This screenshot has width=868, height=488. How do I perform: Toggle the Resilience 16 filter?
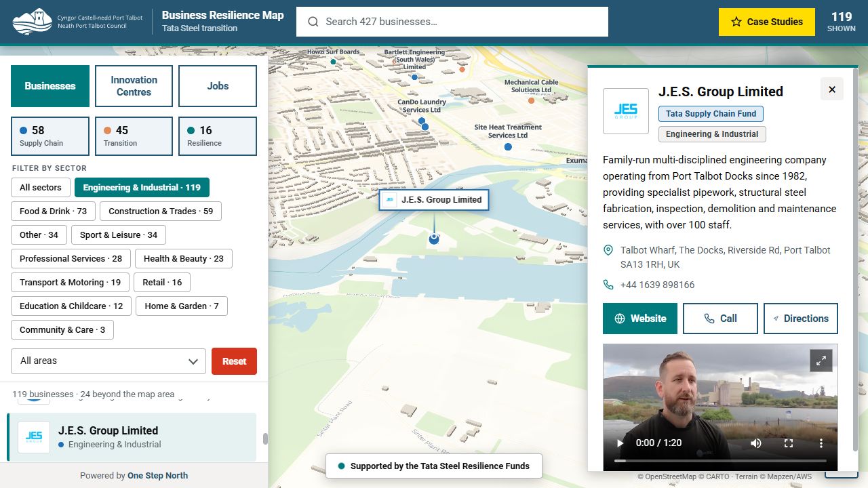coord(218,136)
